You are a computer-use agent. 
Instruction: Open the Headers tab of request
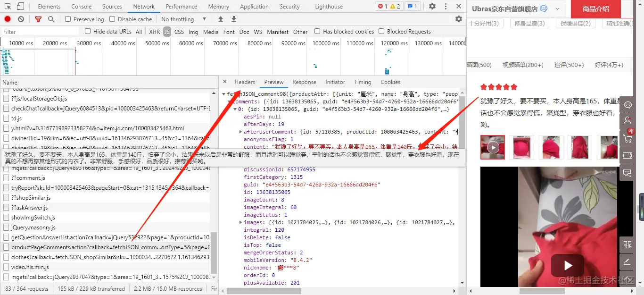(x=245, y=82)
